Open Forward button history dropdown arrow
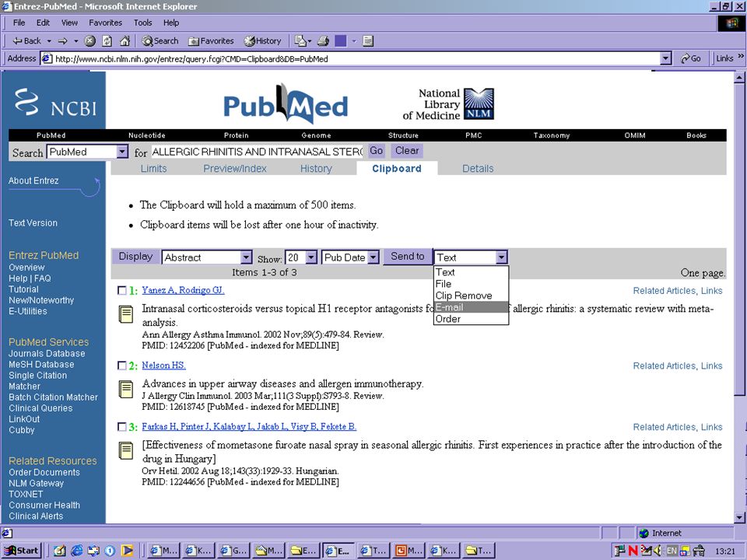Image resolution: width=747 pixels, height=560 pixels. pyautogui.click(x=75, y=41)
